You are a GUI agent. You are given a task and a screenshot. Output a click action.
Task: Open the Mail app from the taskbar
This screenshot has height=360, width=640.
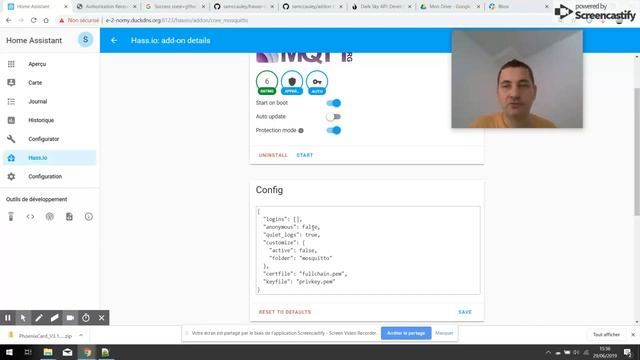click(67, 352)
